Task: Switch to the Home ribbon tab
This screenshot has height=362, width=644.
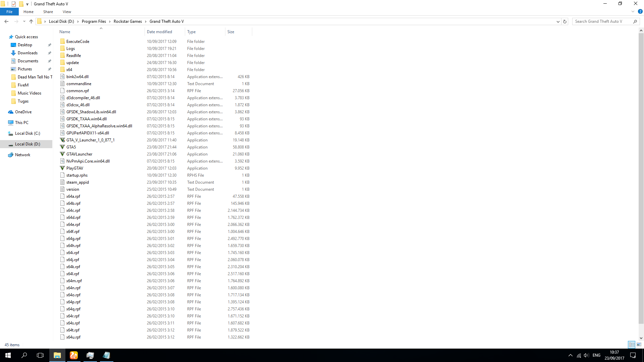Action: 29,12
